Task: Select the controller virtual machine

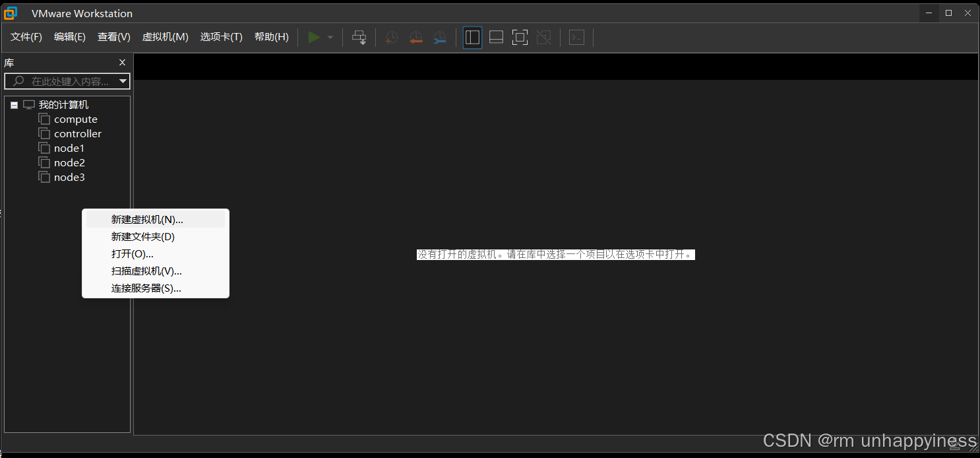Action: point(78,134)
